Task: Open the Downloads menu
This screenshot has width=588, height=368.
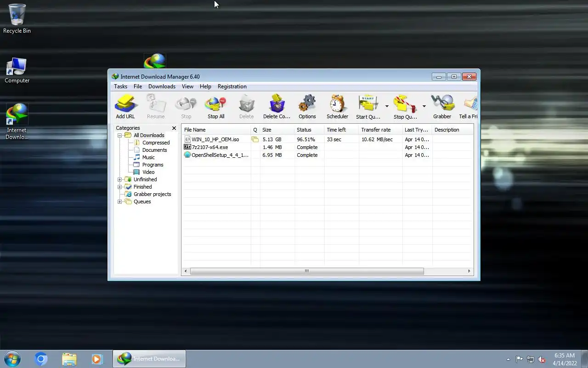Action: coord(162,86)
